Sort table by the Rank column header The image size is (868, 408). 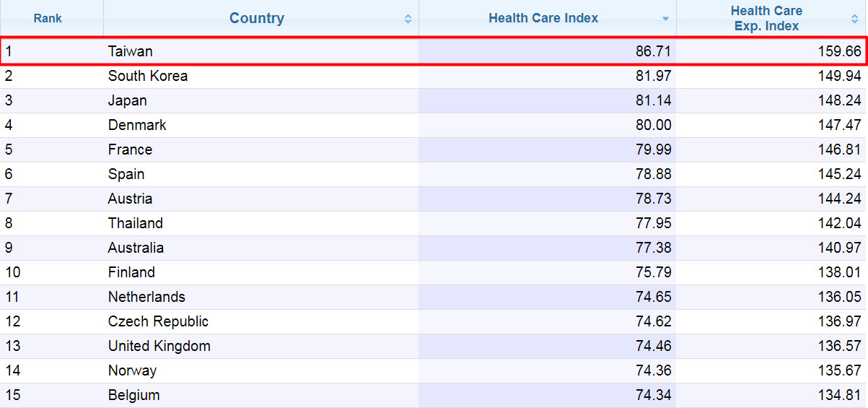coord(48,19)
